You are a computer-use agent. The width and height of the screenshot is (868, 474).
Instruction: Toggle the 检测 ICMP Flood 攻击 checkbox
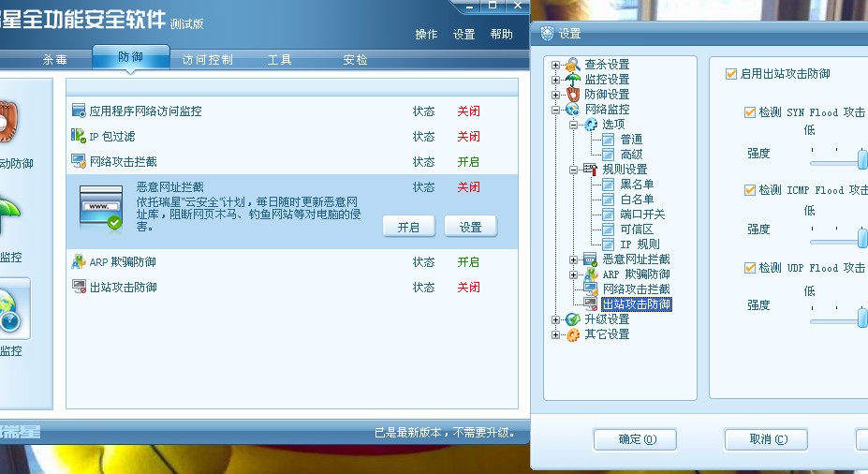click(x=749, y=190)
